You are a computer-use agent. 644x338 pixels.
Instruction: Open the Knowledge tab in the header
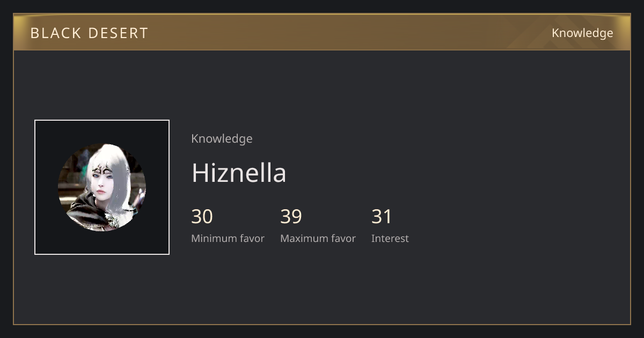[582, 33]
